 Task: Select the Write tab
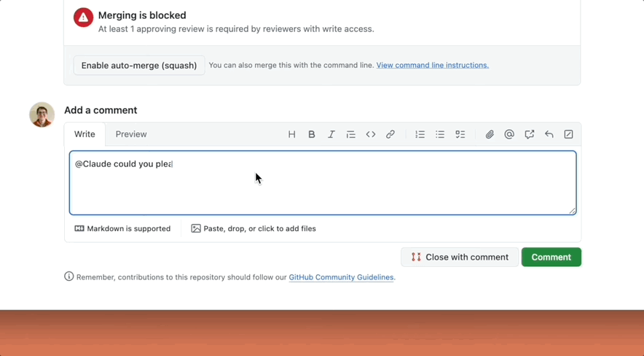pyautogui.click(x=85, y=134)
